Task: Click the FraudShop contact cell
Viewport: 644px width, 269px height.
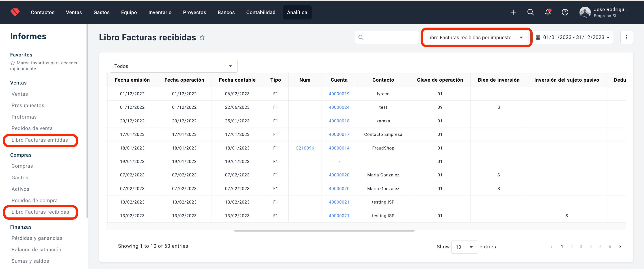Action: (383, 148)
